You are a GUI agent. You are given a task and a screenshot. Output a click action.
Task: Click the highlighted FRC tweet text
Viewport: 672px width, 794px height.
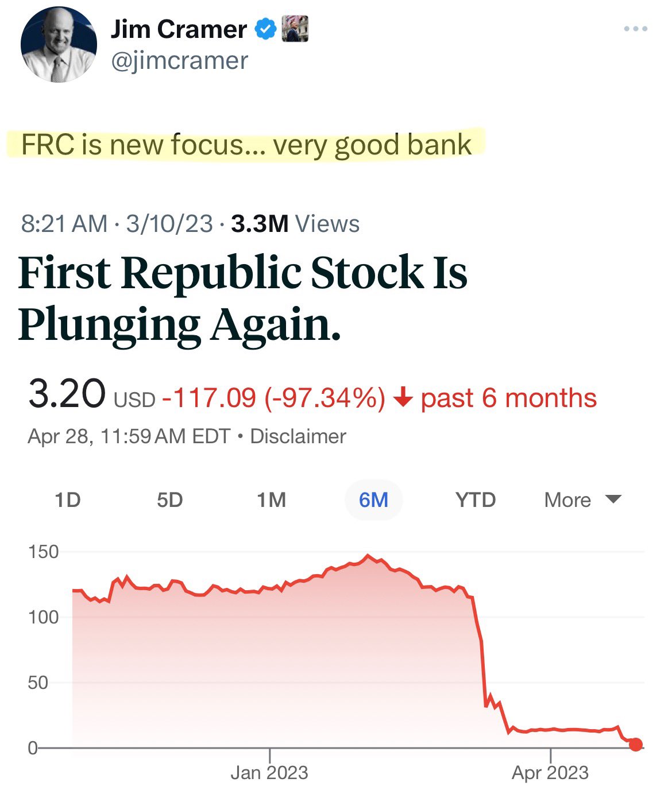pos(246,145)
